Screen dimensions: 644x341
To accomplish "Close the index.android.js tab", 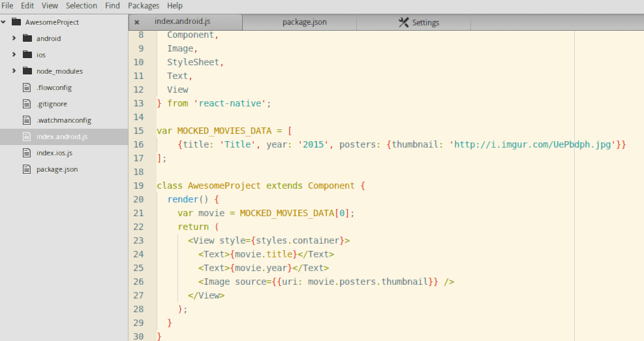I will point(137,22).
